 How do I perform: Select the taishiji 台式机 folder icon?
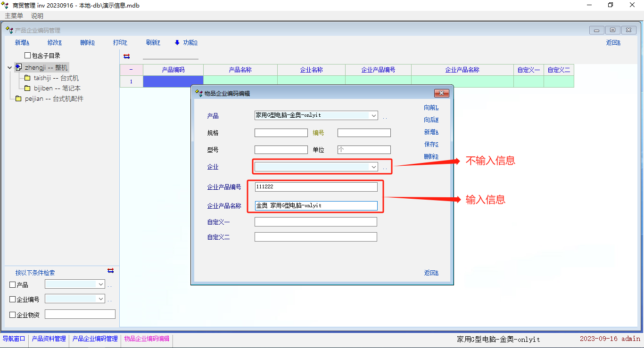coord(27,78)
